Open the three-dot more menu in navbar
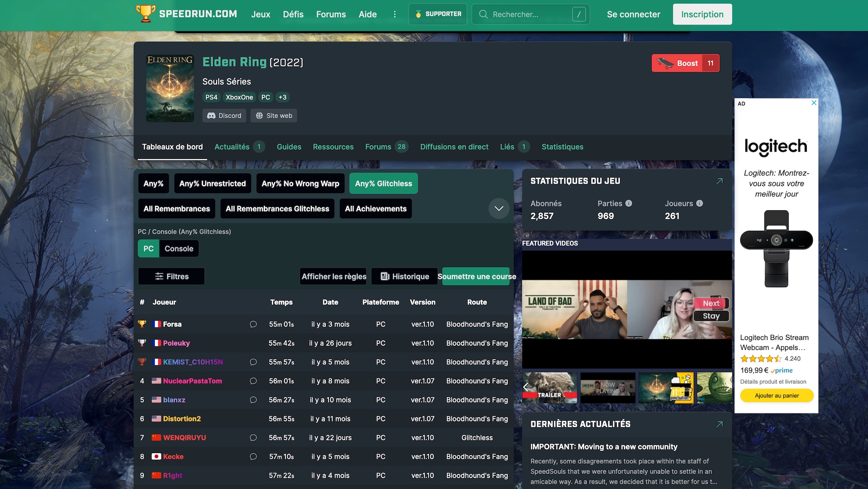The height and width of the screenshot is (489, 868). click(x=395, y=14)
